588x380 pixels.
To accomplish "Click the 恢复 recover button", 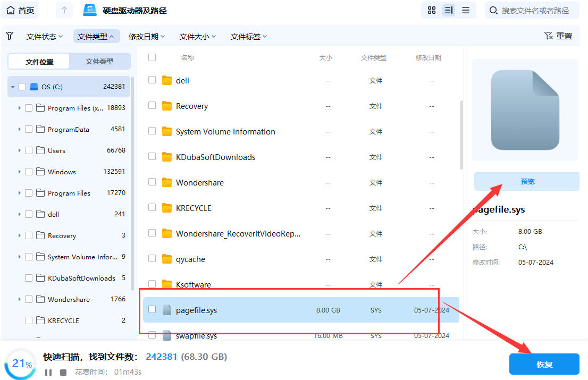I will pyautogui.click(x=544, y=364).
